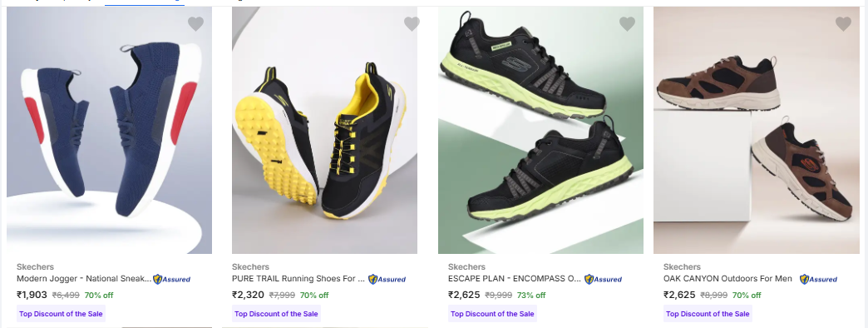
Task: Click Assured badge beside OAK CANYON
Action: (x=818, y=279)
